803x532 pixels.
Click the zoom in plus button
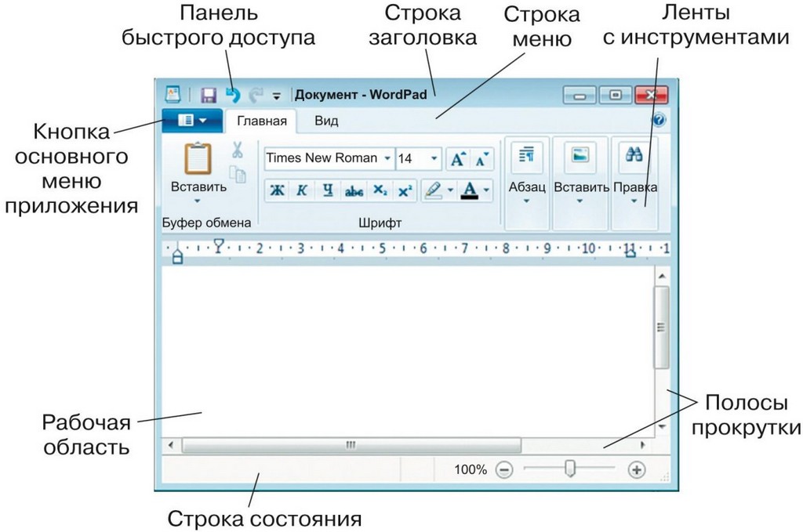coord(636,470)
